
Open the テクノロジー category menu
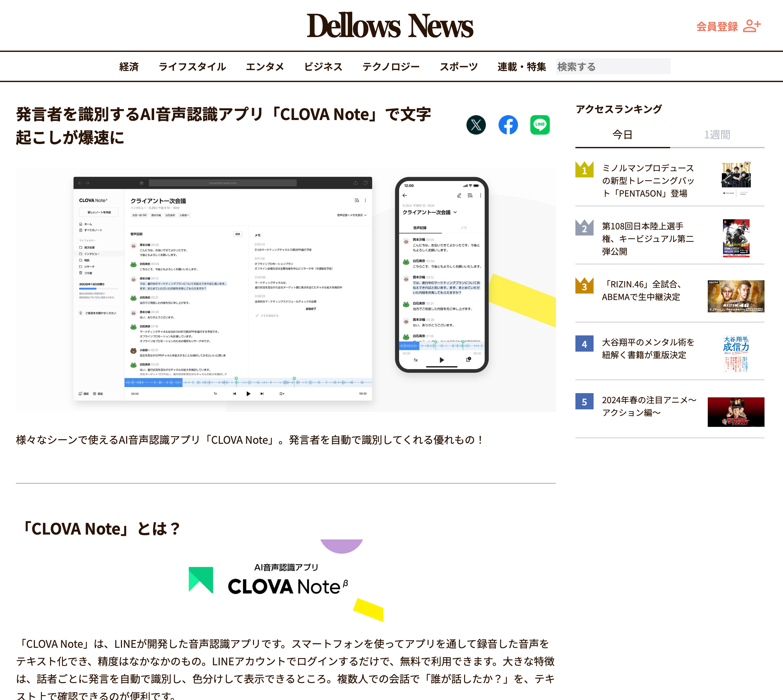[x=391, y=67]
